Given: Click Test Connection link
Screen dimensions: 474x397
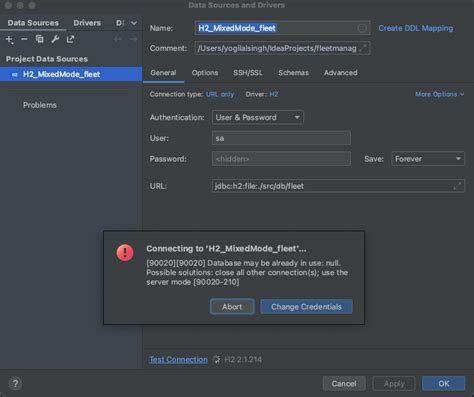Looking at the screenshot, I should pos(178,359).
